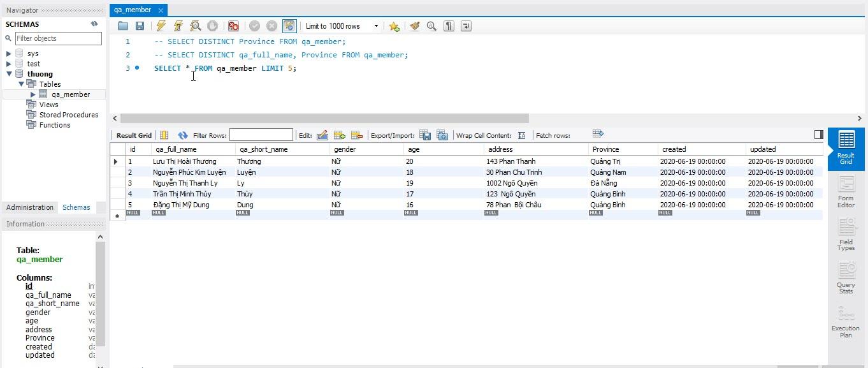Viewport: 868px width, 368px height.
Task: Click Export recordset to file icon
Action: click(x=425, y=135)
